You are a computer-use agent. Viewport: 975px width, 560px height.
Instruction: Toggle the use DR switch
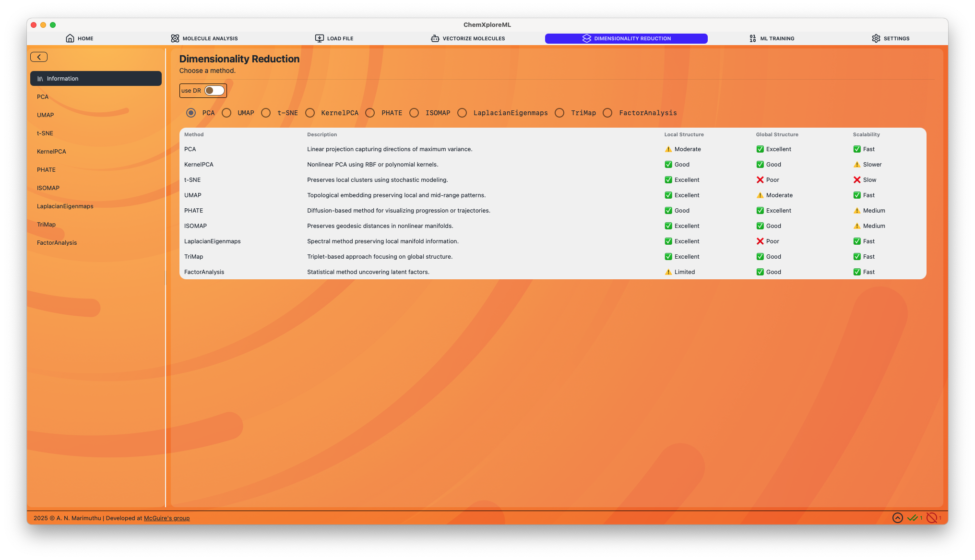[x=214, y=91]
